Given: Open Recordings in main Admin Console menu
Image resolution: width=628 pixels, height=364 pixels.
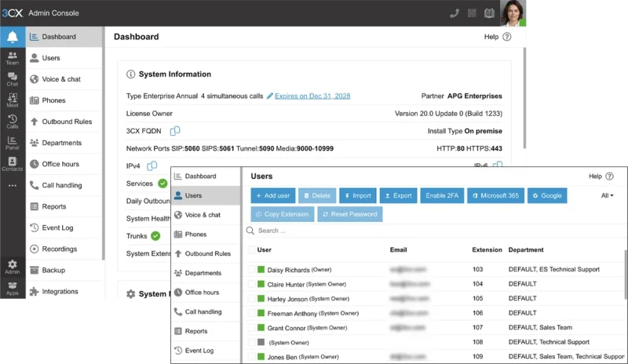Looking at the screenshot, I should click(x=64, y=249).
